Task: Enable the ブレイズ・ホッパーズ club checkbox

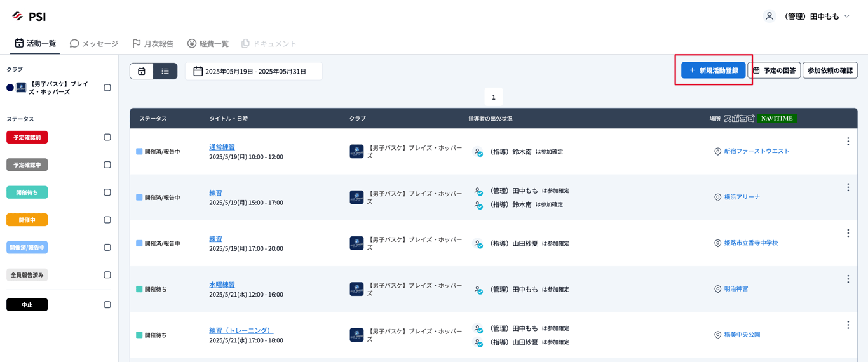Action: pyautogui.click(x=107, y=88)
